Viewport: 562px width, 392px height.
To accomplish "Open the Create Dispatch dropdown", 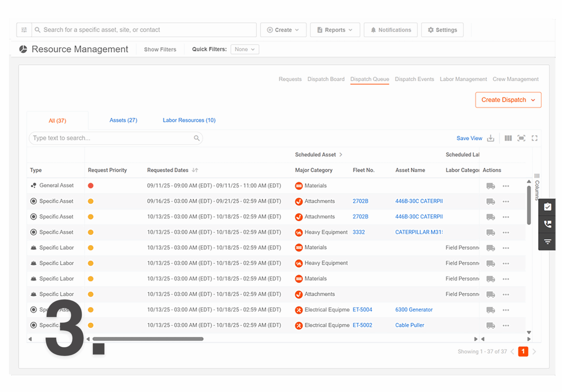I will click(508, 100).
